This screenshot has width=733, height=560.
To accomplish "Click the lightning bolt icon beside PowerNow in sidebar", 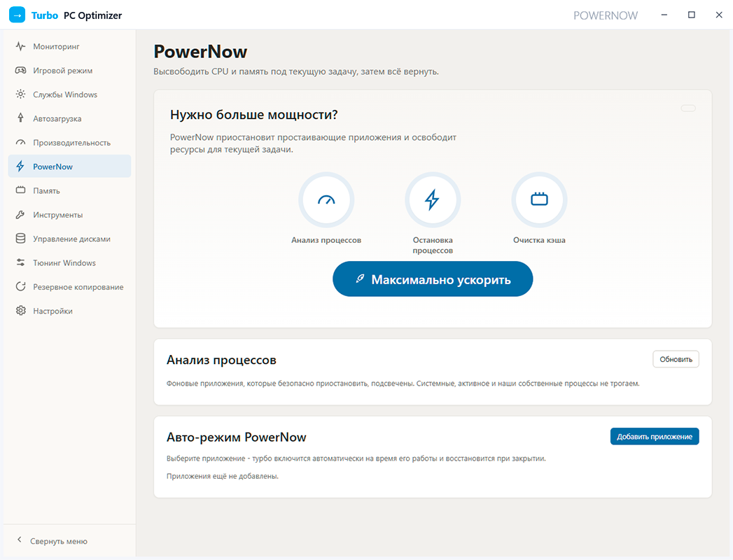I will (20, 166).
